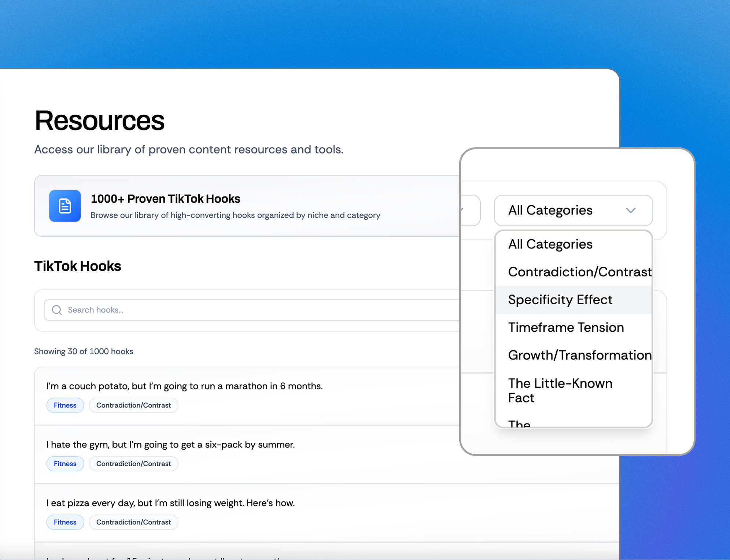Pick Timeframe Tension from dropdown list
The height and width of the screenshot is (560, 730).
coord(565,328)
